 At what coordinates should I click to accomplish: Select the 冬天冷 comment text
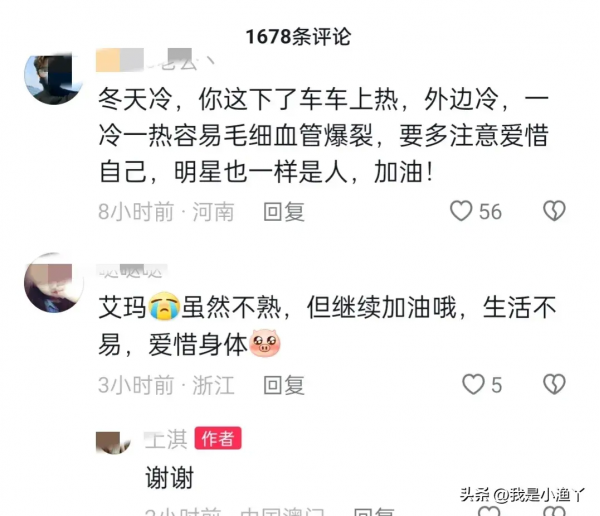[324, 136]
